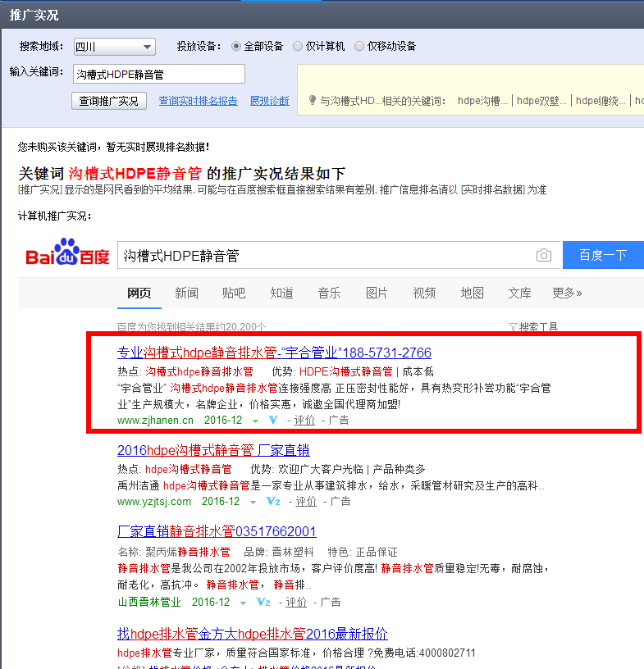Switch to the 文库 tab

point(519,293)
